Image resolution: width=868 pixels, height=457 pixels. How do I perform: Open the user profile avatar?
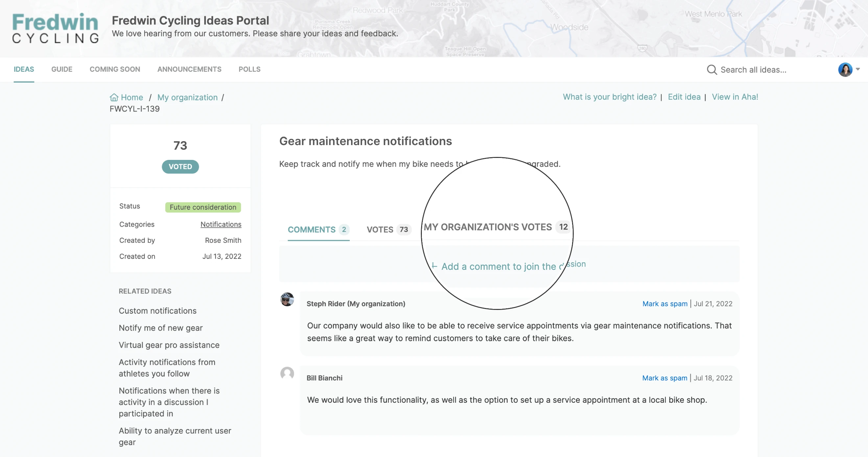pyautogui.click(x=845, y=69)
